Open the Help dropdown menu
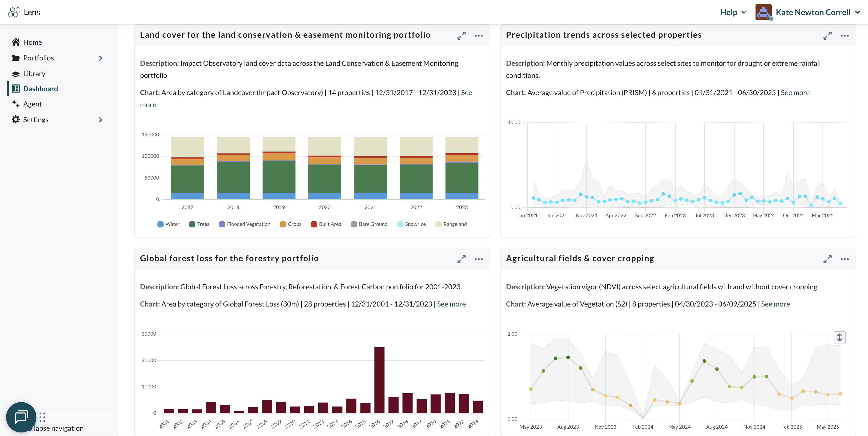868x436 pixels. click(x=733, y=12)
